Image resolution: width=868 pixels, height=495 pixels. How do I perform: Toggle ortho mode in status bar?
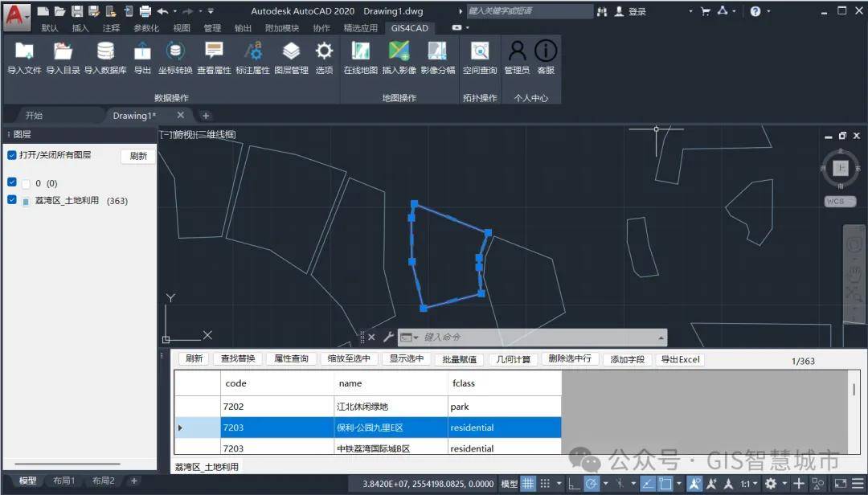(574, 484)
